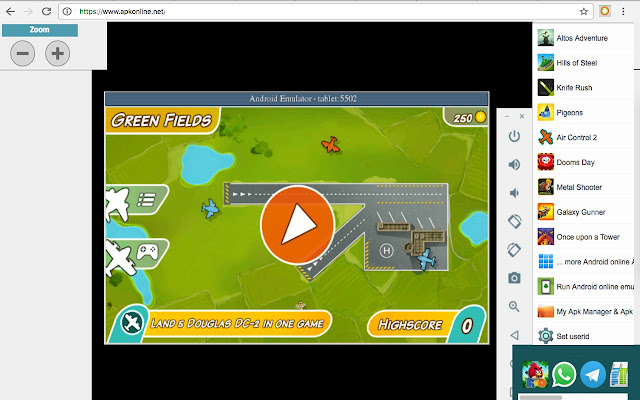This screenshot has height=400, width=640.
Task: Click the Green Fields level title
Action: pyautogui.click(x=162, y=120)
